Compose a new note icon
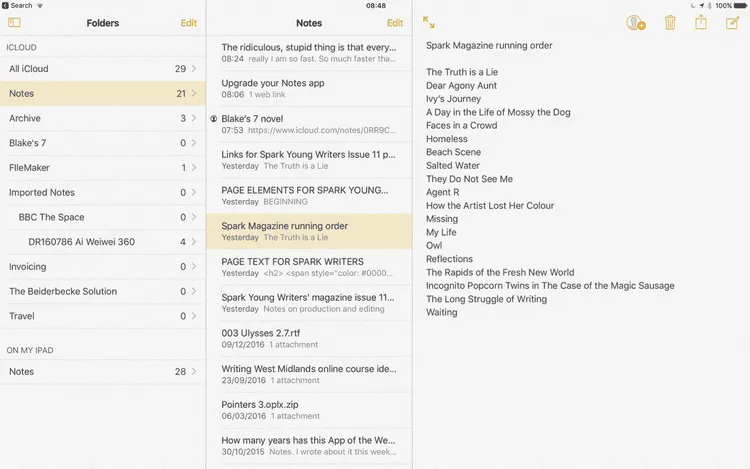This screenshot has width=750, height=469. click(732, 22)
